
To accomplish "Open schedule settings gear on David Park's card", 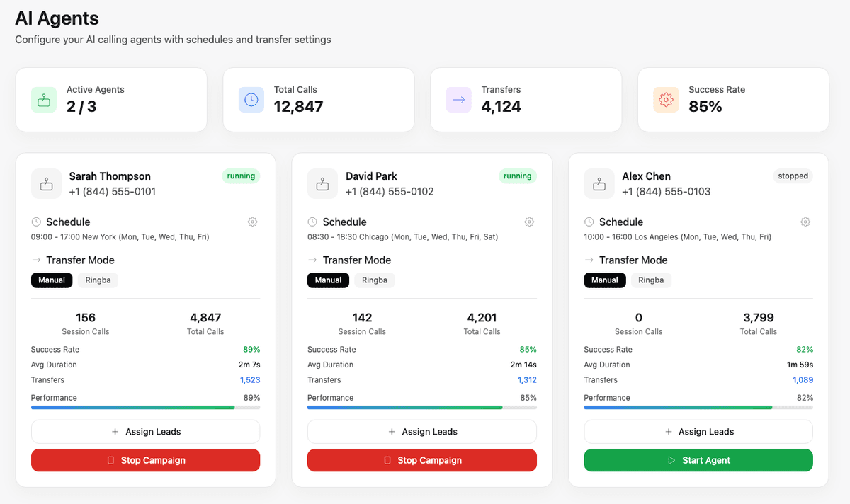I will pos(529,222).
